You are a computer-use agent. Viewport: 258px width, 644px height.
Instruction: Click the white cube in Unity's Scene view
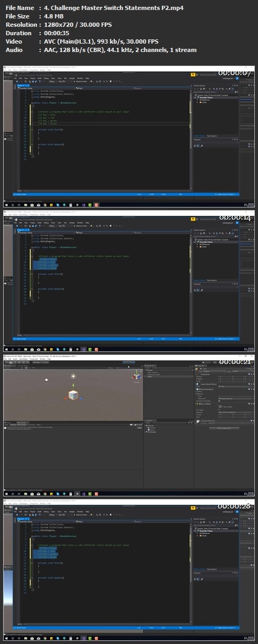73,395
